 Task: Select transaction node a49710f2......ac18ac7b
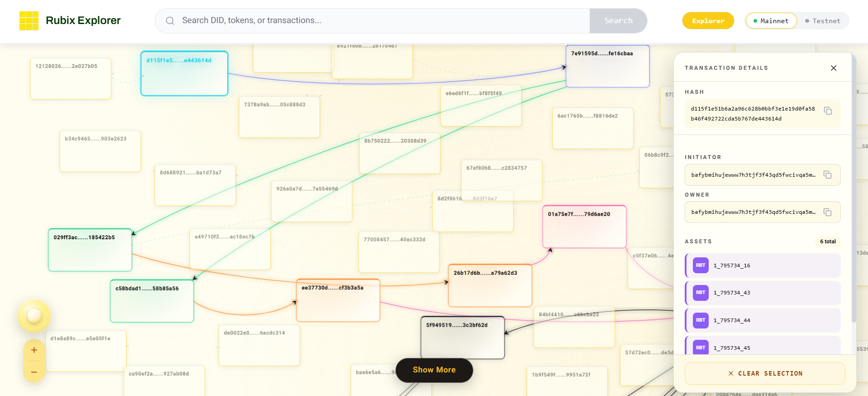(230, 249)
